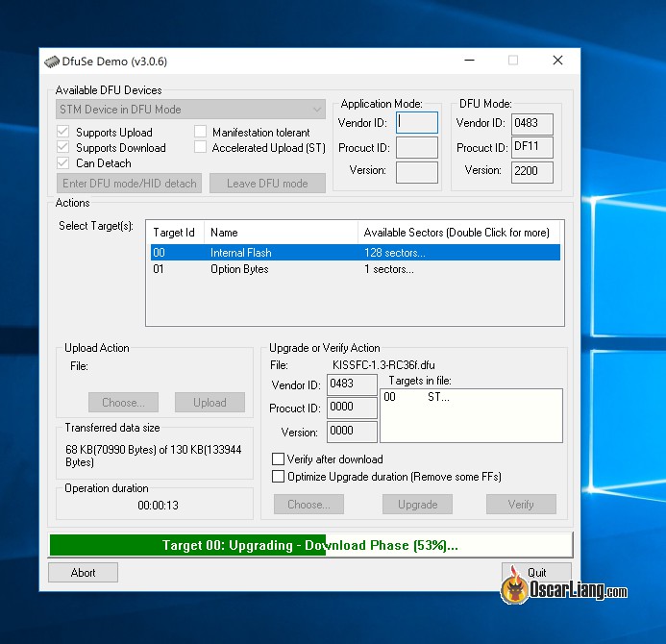Click the Upgrade button

point(417,505)
